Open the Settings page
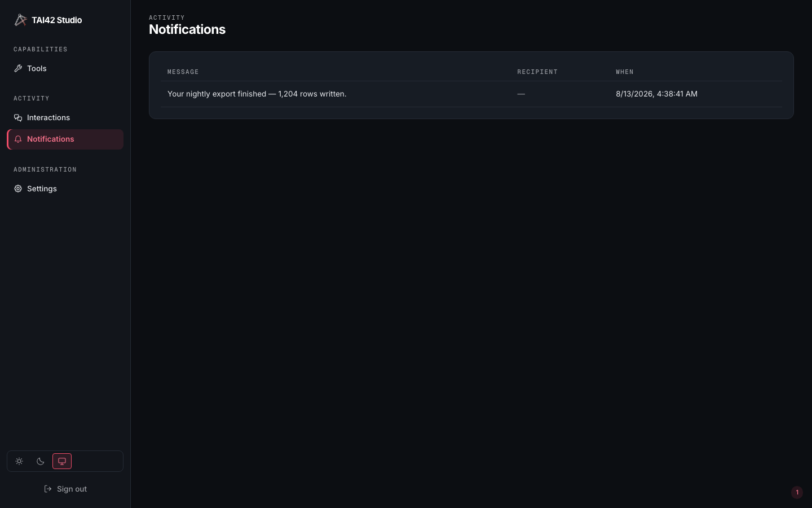 (65, 189)
